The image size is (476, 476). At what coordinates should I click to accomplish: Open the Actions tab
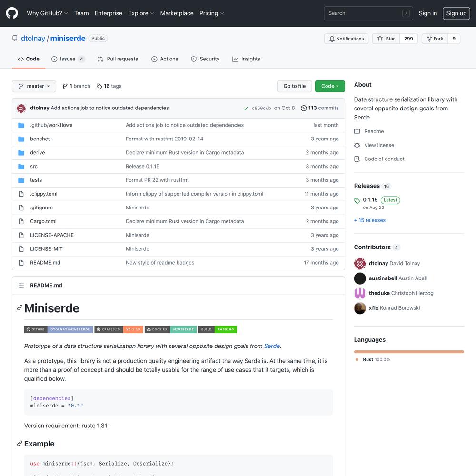[165, 59]
